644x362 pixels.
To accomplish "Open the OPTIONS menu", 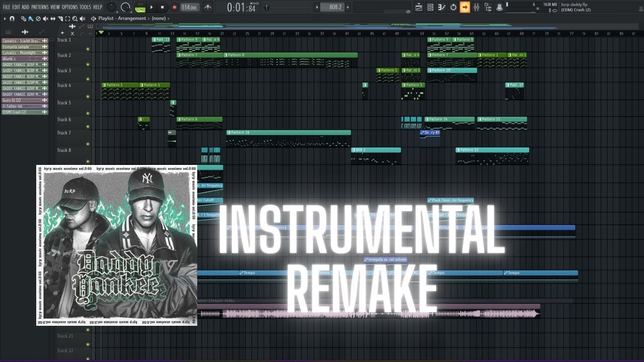I will click(x=70, y=7).
